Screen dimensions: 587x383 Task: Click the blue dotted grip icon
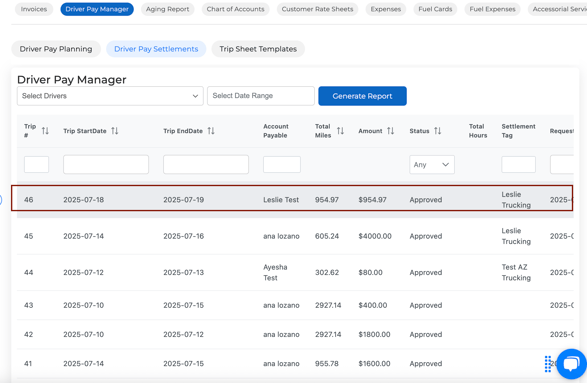(548, 364)
